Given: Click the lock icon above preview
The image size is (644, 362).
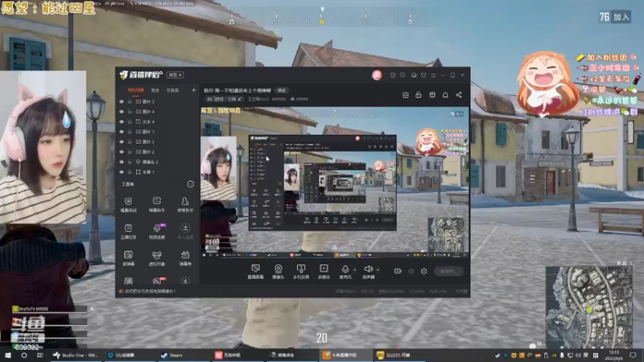Looking at the screenshot, I should (419, 95).
